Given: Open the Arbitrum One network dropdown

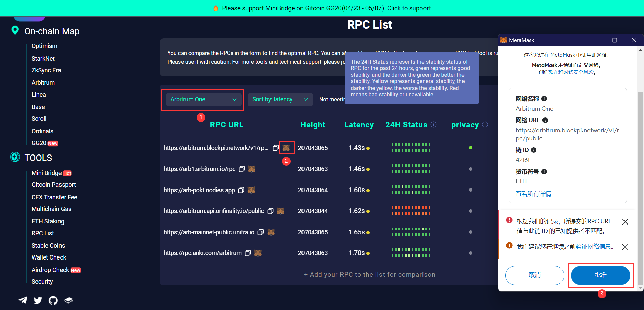Looking at the screenshot, I should point(203,100).
